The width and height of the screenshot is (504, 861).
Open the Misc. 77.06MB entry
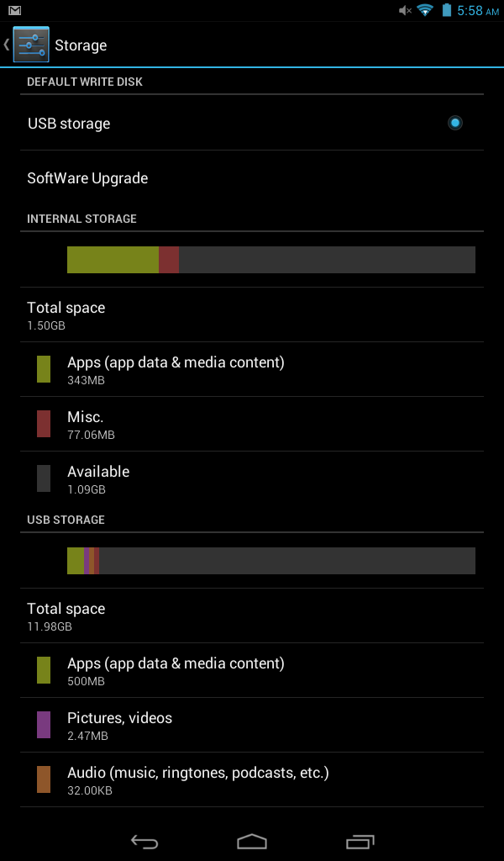tap(252, 424)
